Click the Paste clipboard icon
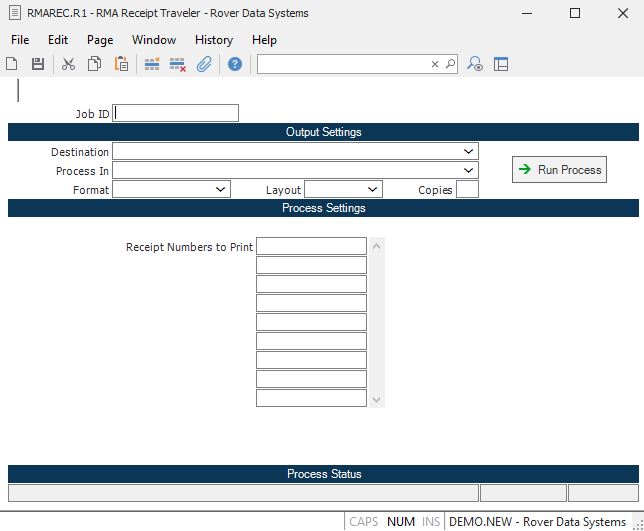 point(121,64)
